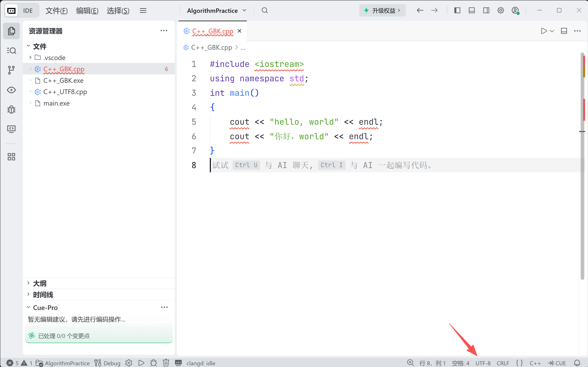This screenshot has width=588, height=367.
Task: Open 文件(F) menu
Action: coord(57,11)
